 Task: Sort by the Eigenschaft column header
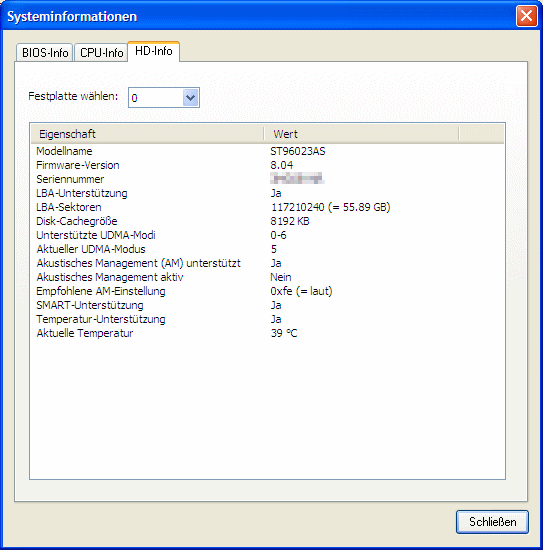(x=147, y=134)
